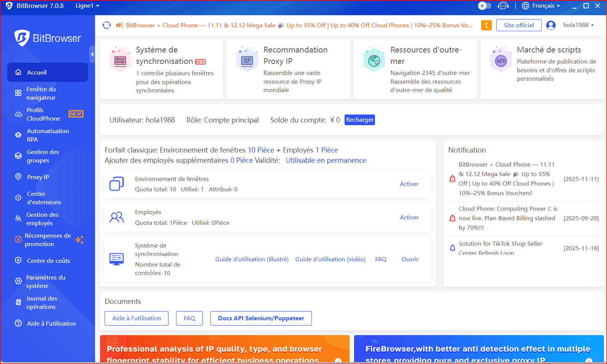This screenshot has height=364, width=607.
Task: Expand the Ligne1 line selector dropdown
Action: pos(87,6)
